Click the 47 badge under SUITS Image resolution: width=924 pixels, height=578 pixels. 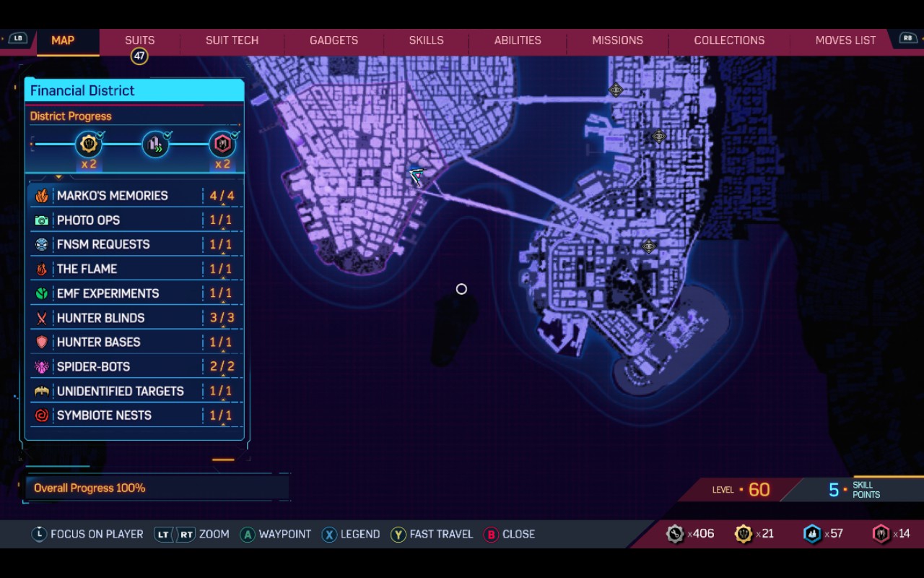pos(139,56)
